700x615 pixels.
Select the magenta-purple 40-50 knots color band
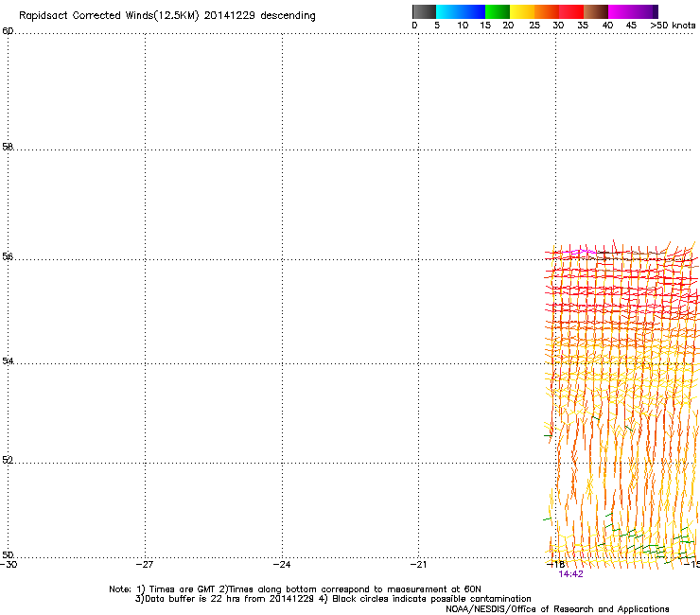pos(633,11)
